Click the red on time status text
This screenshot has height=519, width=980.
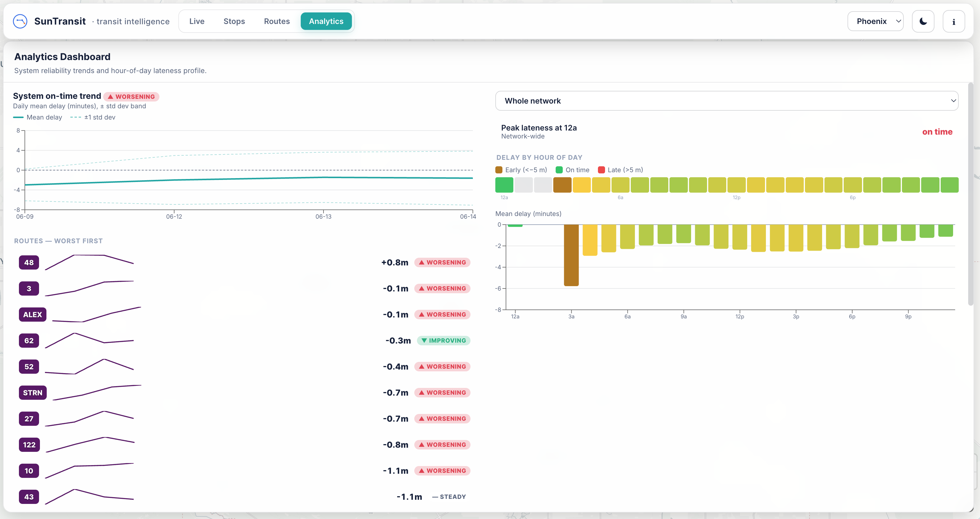point(937,132)
